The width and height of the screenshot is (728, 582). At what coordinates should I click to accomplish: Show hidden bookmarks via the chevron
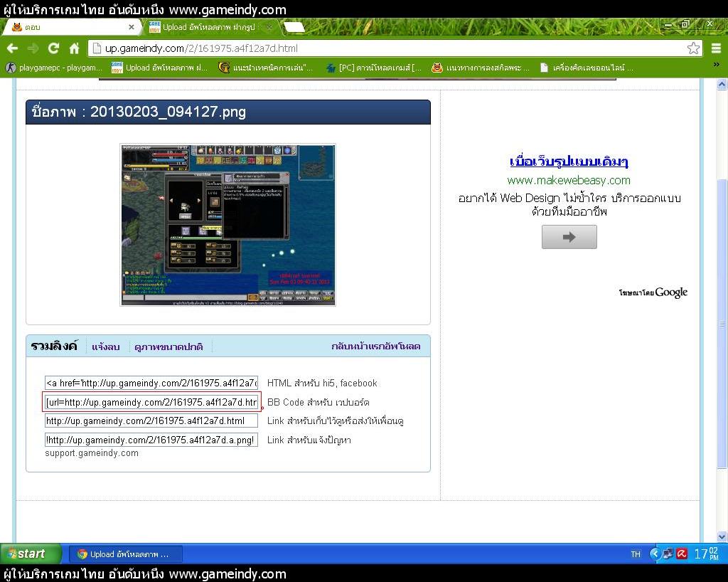coord(717,65)
